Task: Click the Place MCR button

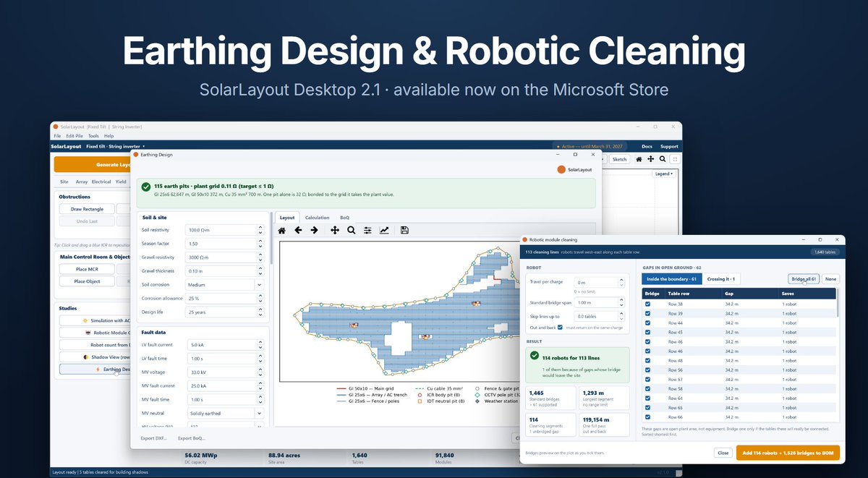Action: 87,269
